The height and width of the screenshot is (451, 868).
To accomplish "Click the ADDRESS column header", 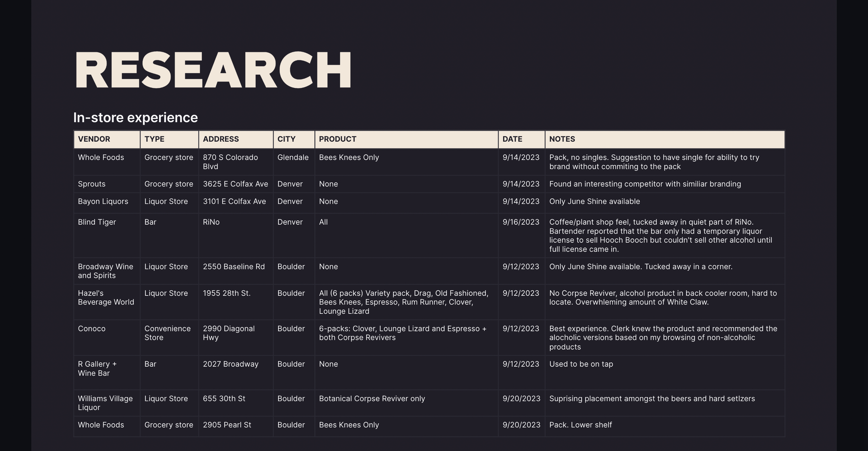I will point(236,139).
